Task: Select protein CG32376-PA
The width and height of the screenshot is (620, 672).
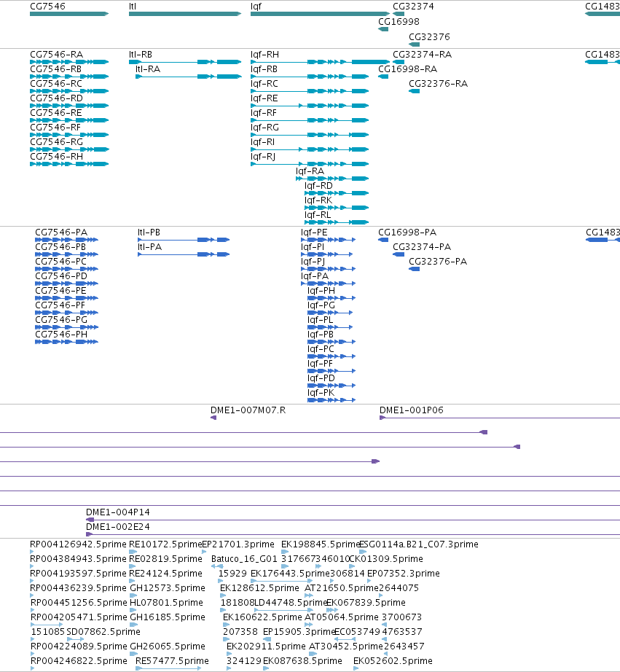Action: pyautogui.click(x=438, y=262)
